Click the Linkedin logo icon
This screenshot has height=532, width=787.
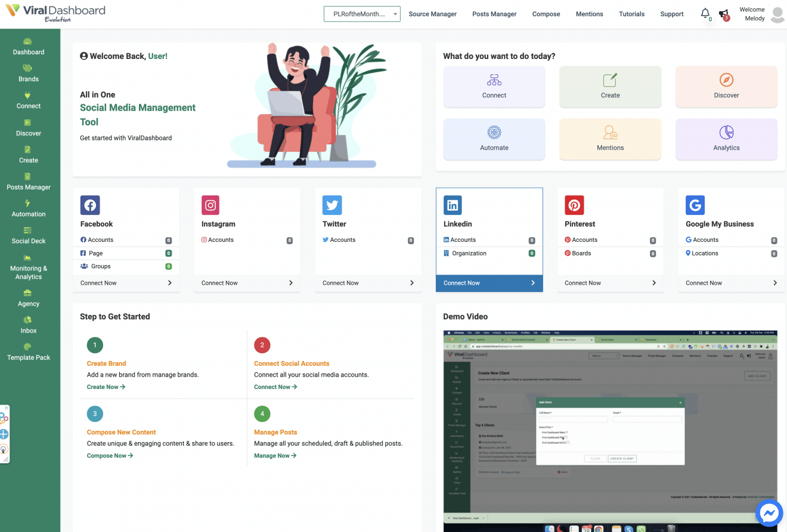click(x=453, y=205)
